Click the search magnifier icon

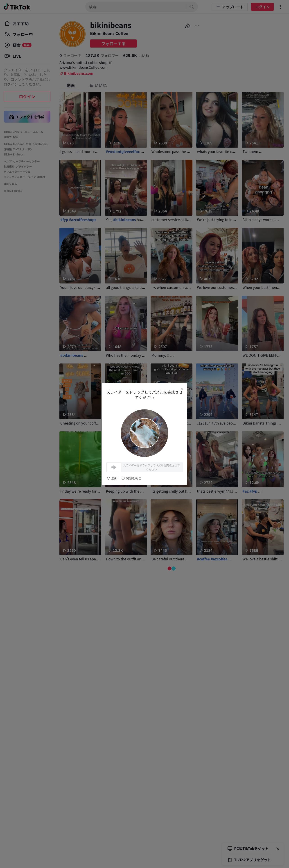coord(192,7)
